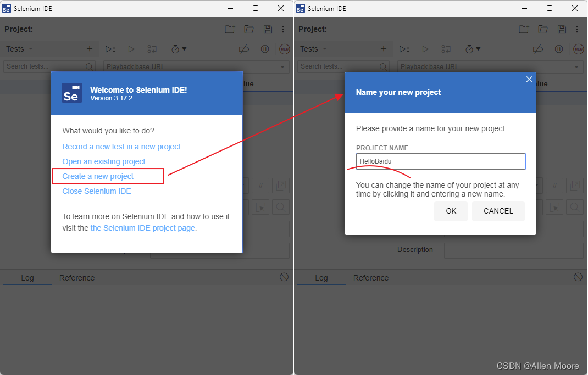Viewport: 588px width, 375px height.
Task: Toggle pause on exceptions icon in left window
Action: 265,49
